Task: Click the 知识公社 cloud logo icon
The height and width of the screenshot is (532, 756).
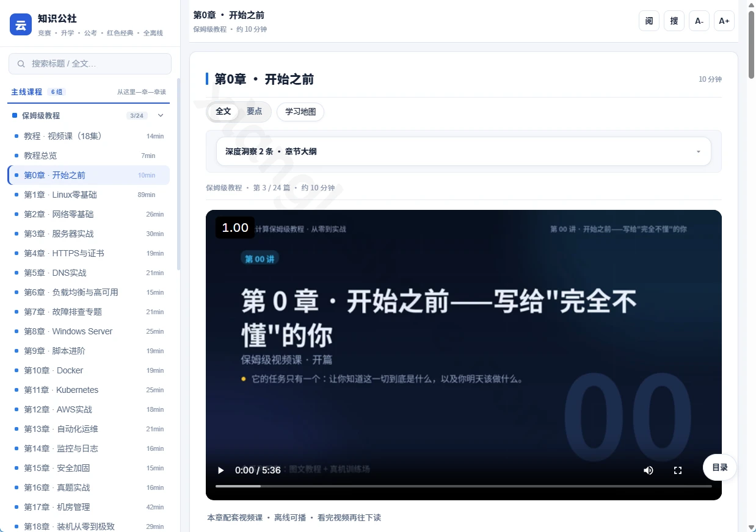Action: click(21, 24)
